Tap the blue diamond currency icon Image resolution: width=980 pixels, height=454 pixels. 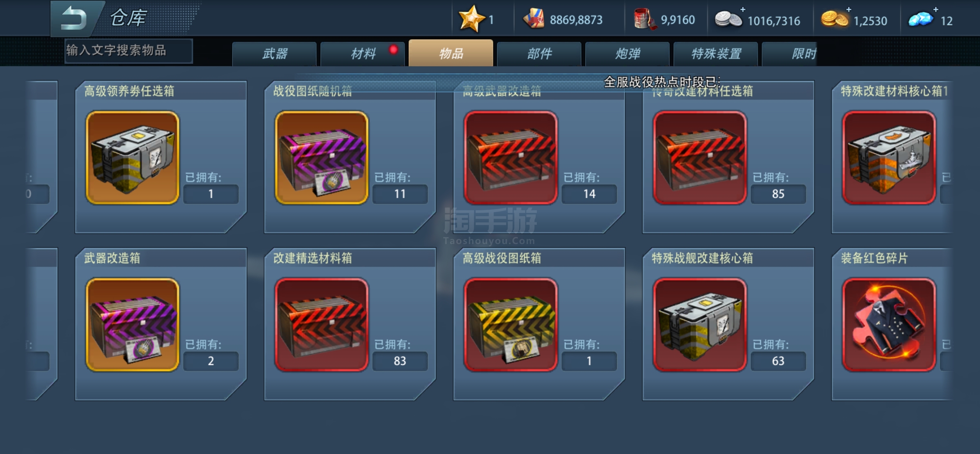pos(921,19)
